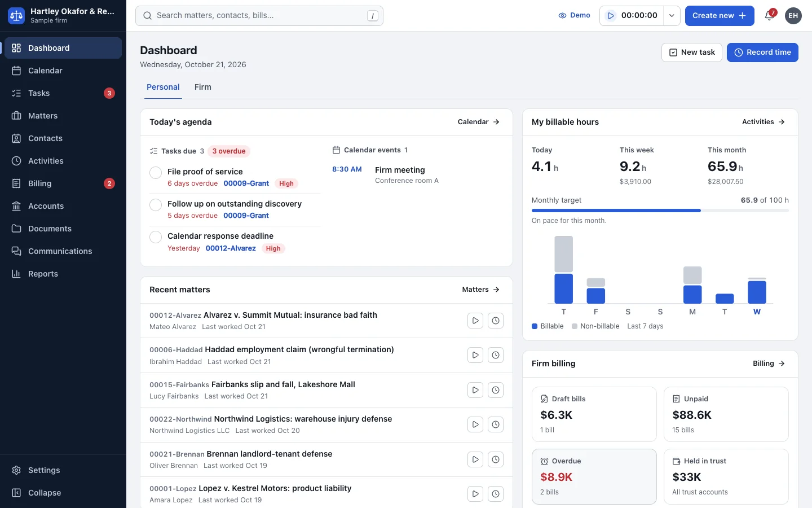Open the Calendar link in Today's agenda
The width and height of the screenshot is (812, 508).
(x=479, y=122)
